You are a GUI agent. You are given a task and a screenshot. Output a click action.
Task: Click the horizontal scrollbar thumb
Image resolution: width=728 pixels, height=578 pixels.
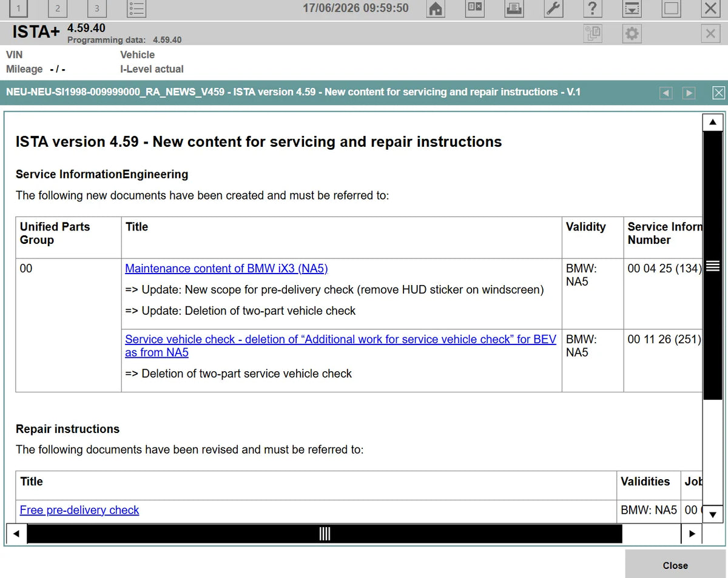click(325, 534)
